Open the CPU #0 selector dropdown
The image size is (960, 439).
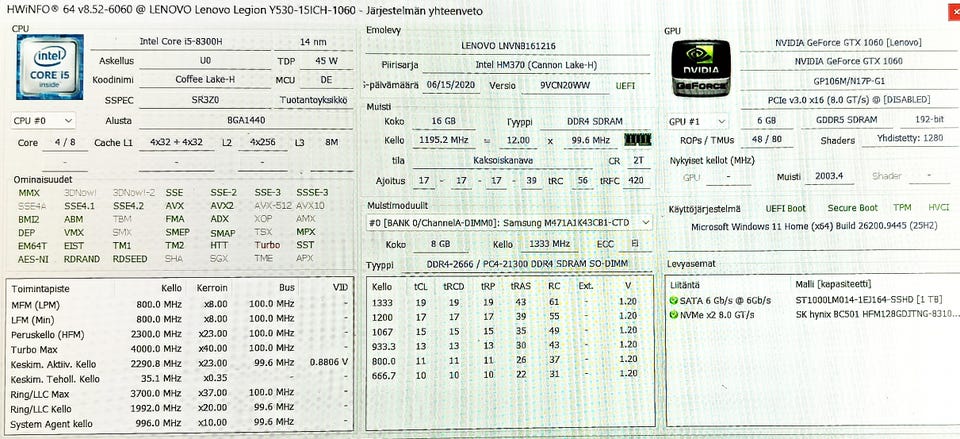tap(43, 121)
